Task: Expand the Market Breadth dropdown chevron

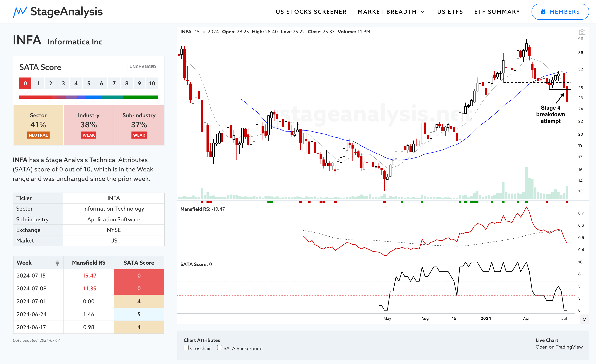Action: [x=423, y=12]
